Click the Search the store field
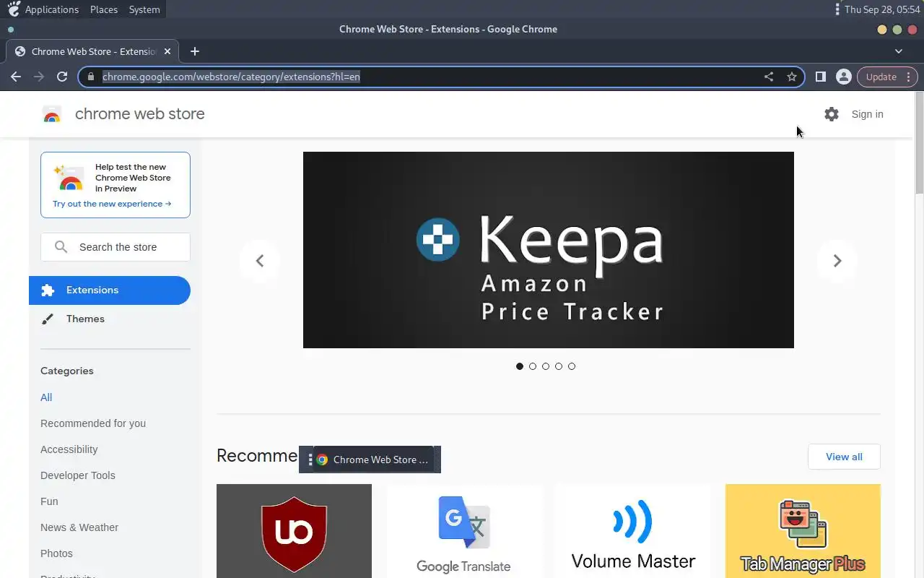924x578 pixels. tap(115, 247)
